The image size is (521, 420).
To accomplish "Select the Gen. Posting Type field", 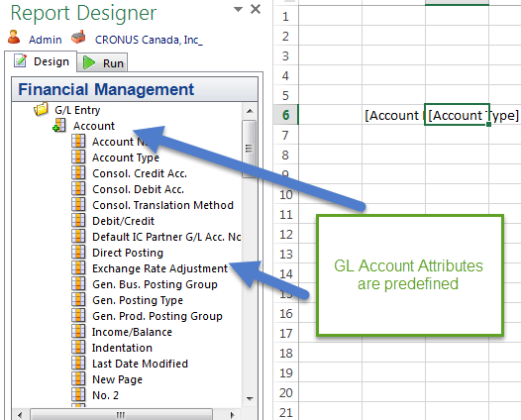I will pyautogui.click(x=138, y=300).
